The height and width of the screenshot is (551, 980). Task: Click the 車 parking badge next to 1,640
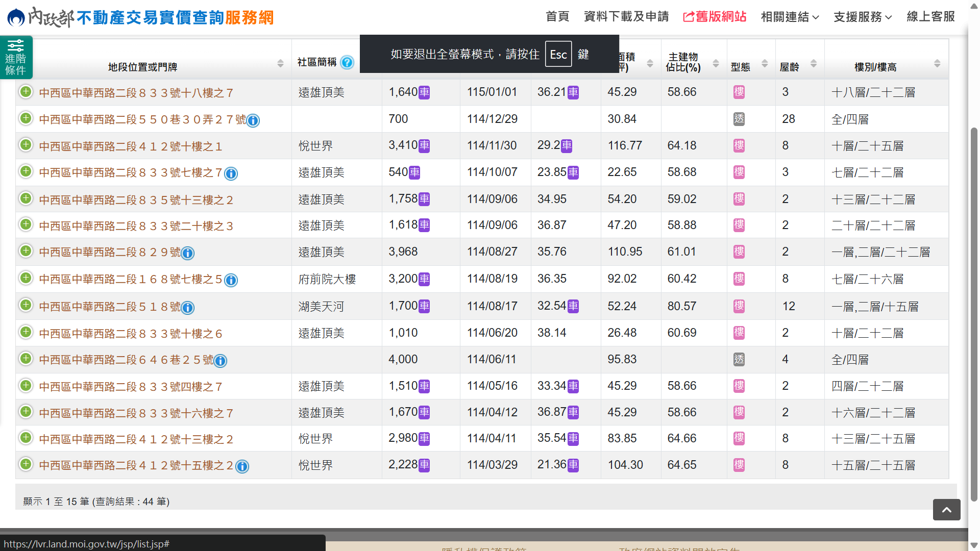[424, 93]
